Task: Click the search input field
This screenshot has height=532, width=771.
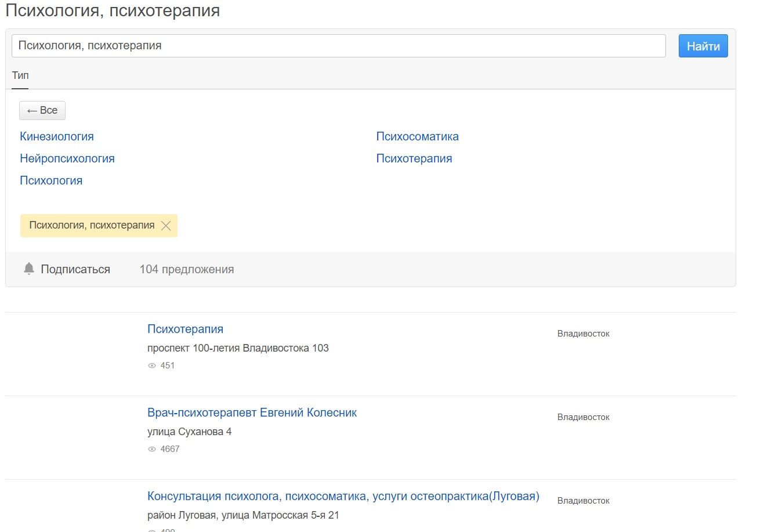Action: coord(338,46)
